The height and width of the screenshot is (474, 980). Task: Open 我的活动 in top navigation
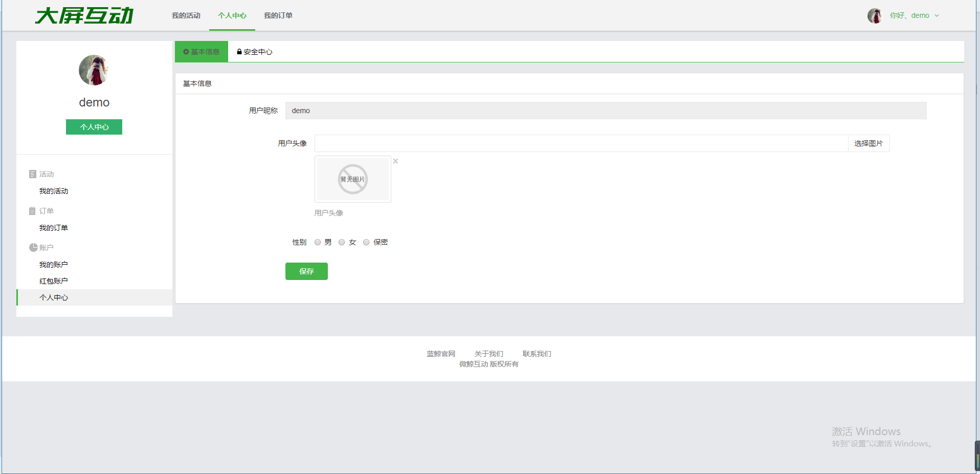coord(186,16)
